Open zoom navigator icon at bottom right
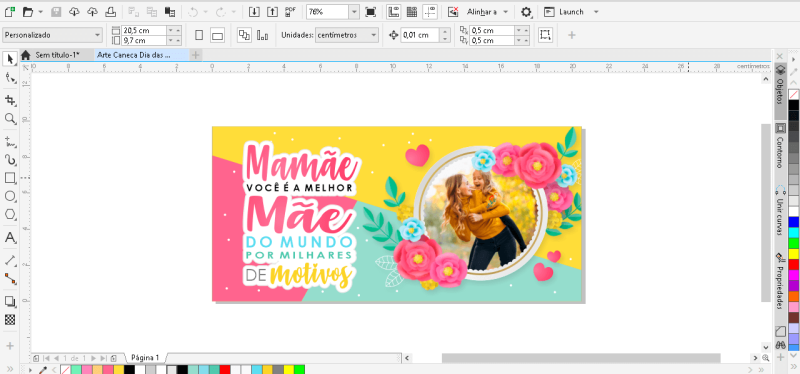This screenshot has width=800, height=374. [x=765, y=358]
